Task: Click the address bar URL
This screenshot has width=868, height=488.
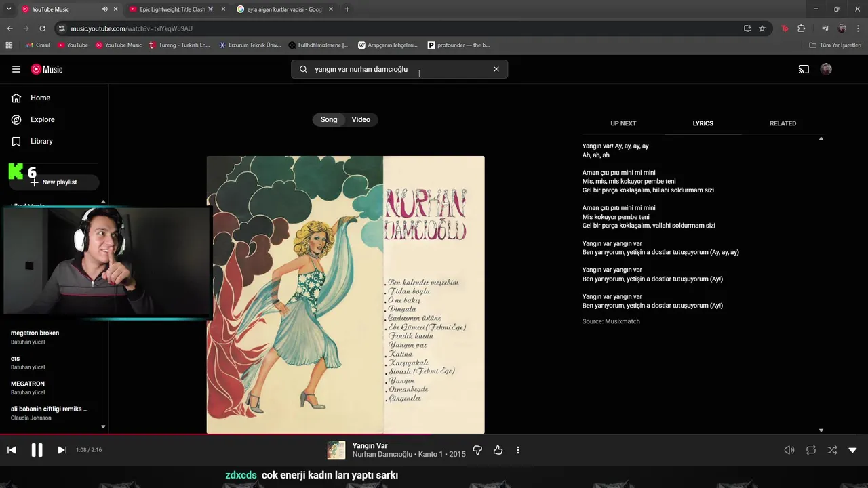Action: click(x=132, y=28)
